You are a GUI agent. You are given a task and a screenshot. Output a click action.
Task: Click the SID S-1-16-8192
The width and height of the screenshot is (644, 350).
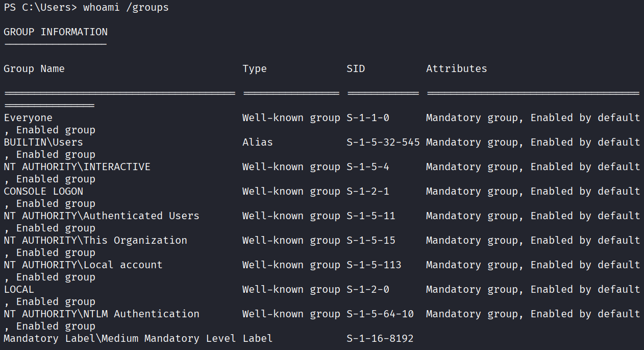click(380, 339)
